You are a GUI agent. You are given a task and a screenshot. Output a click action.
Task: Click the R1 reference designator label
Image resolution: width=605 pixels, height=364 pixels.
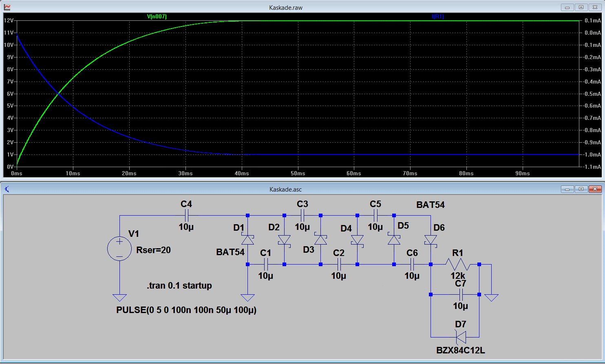(x=458, y=253)
